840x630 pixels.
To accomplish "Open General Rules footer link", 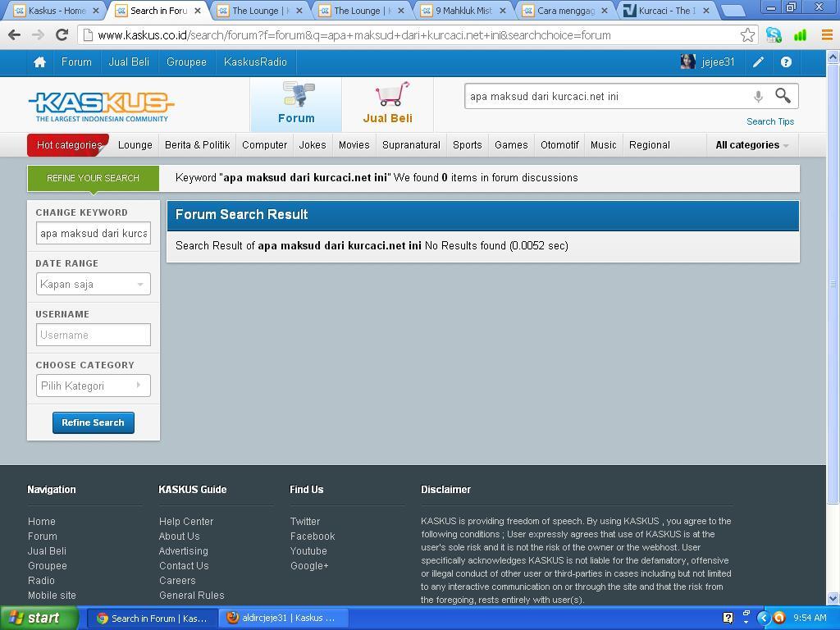I will (192, 596).
